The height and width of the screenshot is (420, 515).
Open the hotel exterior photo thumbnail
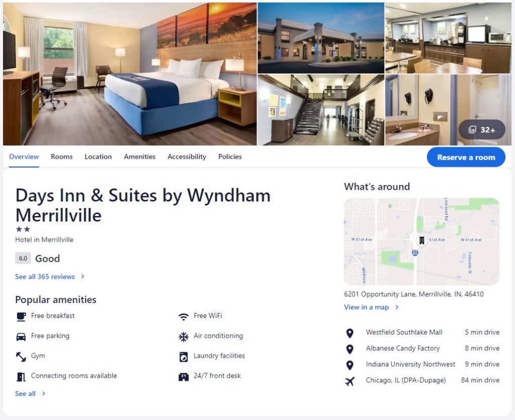(x=321, y=38)
